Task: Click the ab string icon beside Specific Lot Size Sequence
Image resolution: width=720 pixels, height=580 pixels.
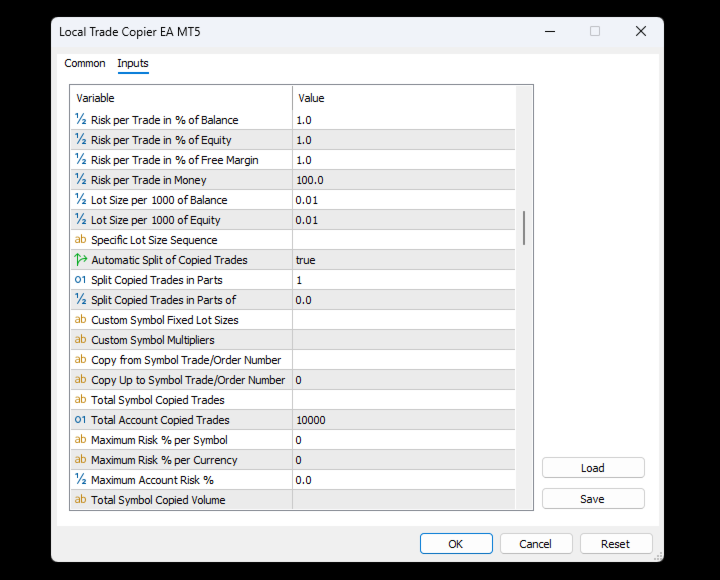Action: point(80,239)
